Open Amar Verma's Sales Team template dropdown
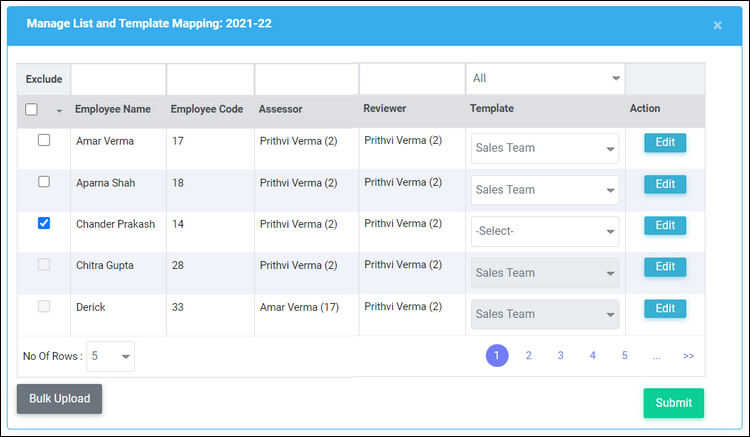The width and height of the screenshot is (750, 437). tap(545, 148)
